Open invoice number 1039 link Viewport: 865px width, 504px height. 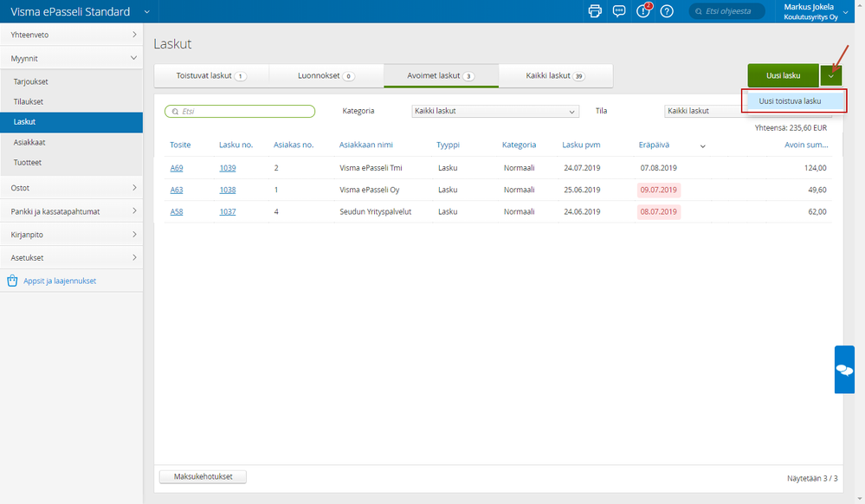click(227, 168)
